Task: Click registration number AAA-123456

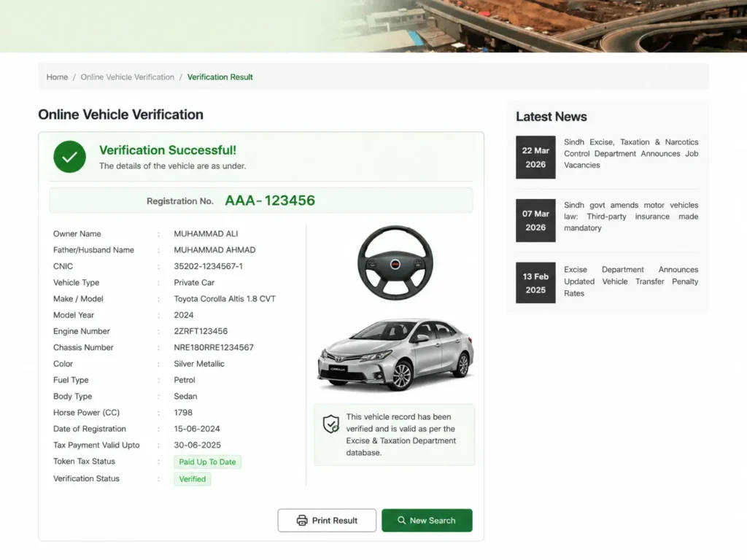Action: pos(270,200)
